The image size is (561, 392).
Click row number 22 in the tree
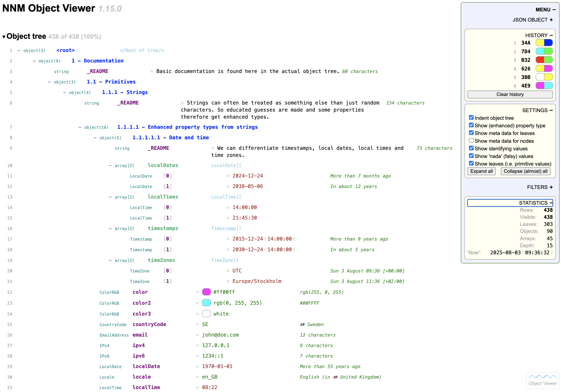click(10, 292)
